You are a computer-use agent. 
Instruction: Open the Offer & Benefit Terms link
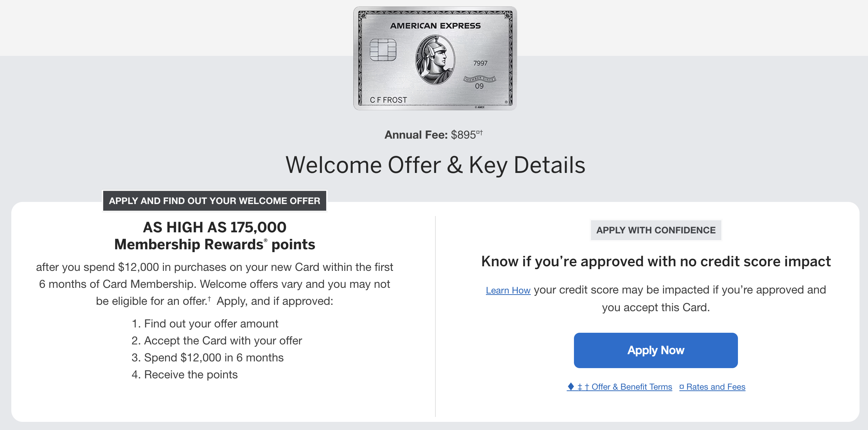pyautogui.click(x=633, y=387)
